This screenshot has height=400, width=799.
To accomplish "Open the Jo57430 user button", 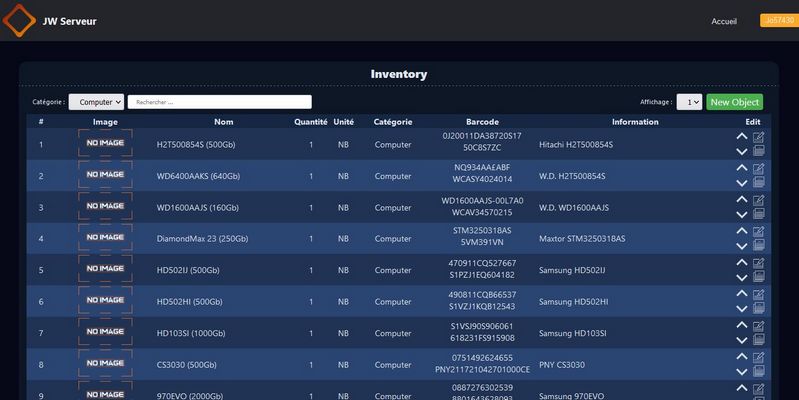I will pos(780,20).
